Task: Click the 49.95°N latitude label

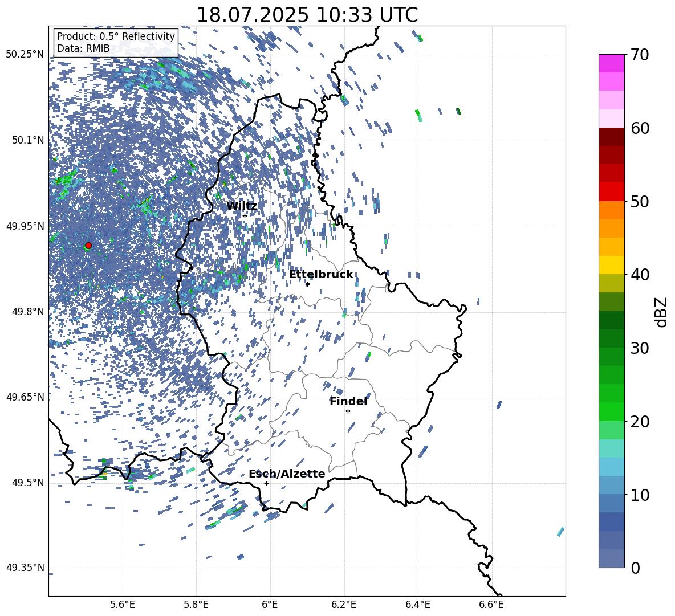Action: (x=25, y=226)
